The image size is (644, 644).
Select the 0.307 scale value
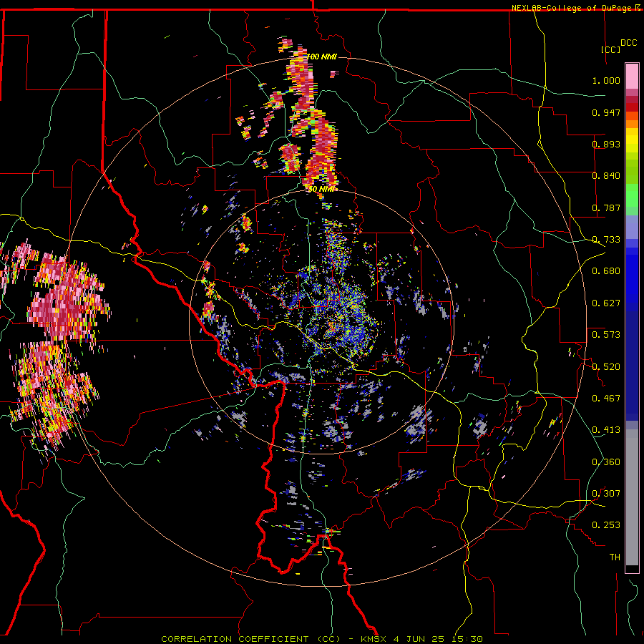coord(606,494)
